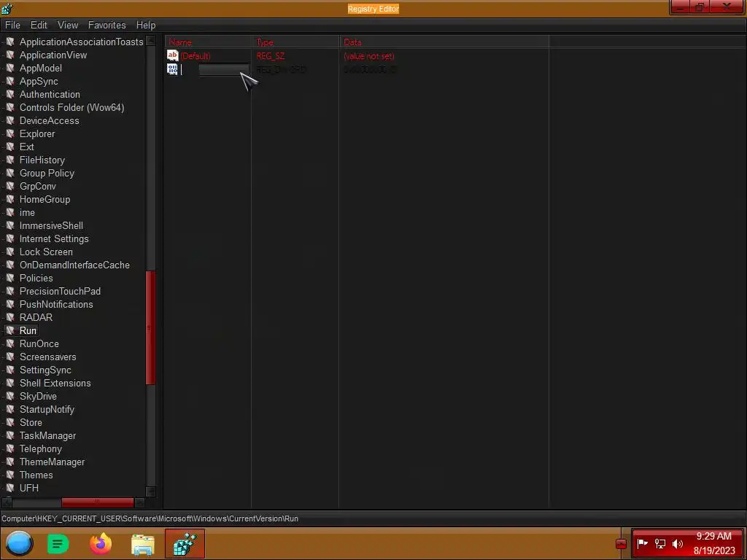Viewport: 747px width, 560px height.
Task: Open the Edit menu
Action: (x=39, y=26)
